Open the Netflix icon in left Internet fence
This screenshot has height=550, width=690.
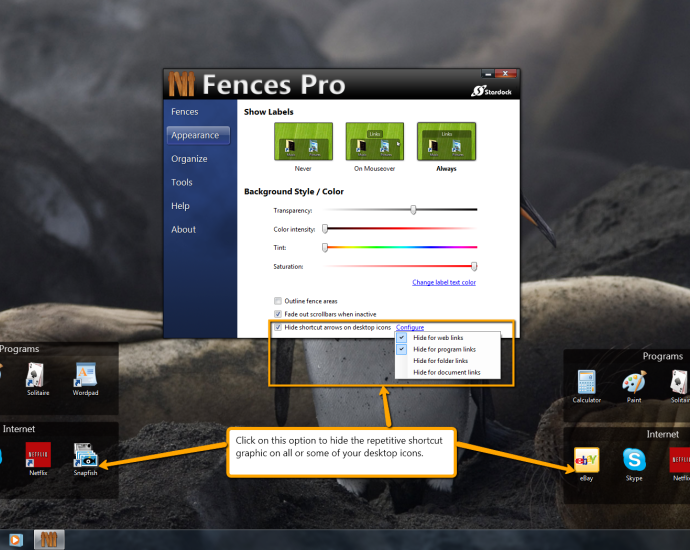(38, 458)
